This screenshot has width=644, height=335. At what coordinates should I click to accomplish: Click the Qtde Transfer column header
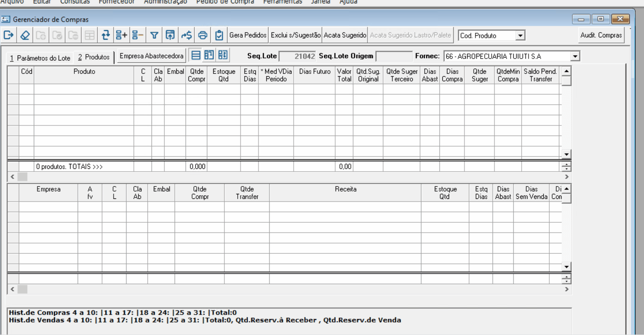point(247,192)
